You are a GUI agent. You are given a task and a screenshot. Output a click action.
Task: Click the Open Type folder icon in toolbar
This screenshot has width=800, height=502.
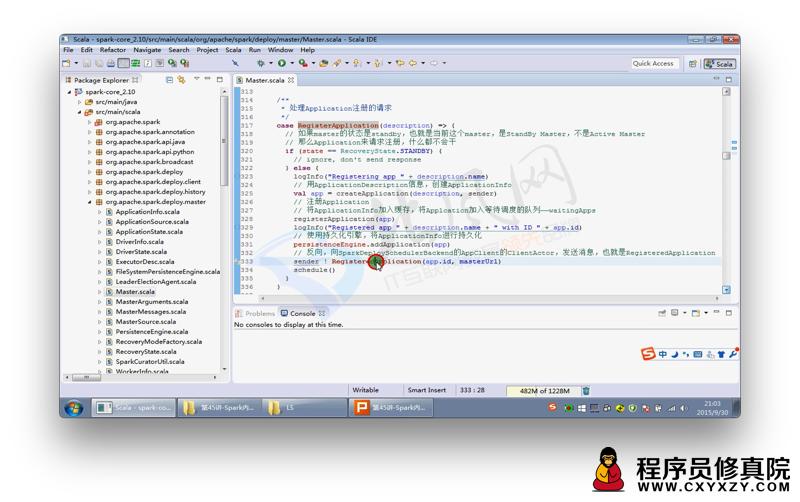[x=323, y=63]
